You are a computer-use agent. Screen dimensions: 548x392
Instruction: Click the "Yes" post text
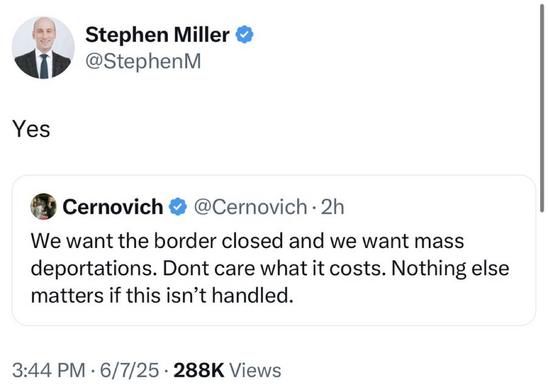(x=31, y=130)
